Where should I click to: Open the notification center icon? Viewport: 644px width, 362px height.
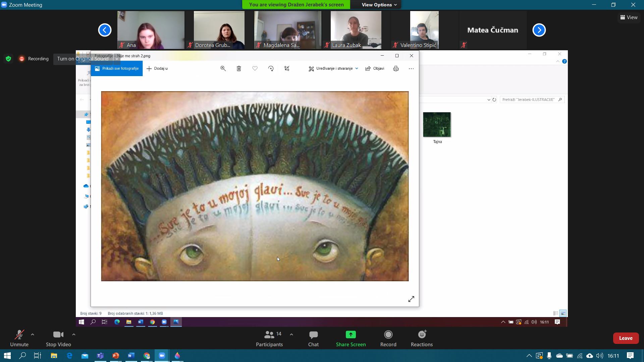630,356
